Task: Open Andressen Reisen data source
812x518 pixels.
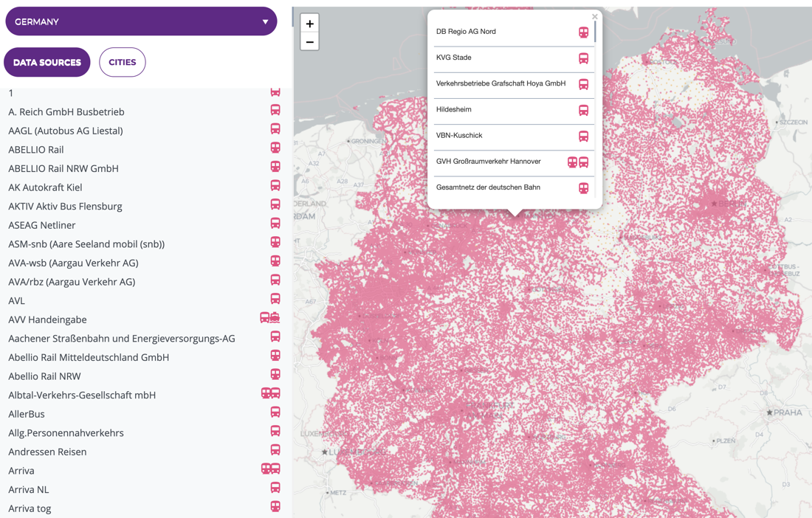Action: coord(48,452)
